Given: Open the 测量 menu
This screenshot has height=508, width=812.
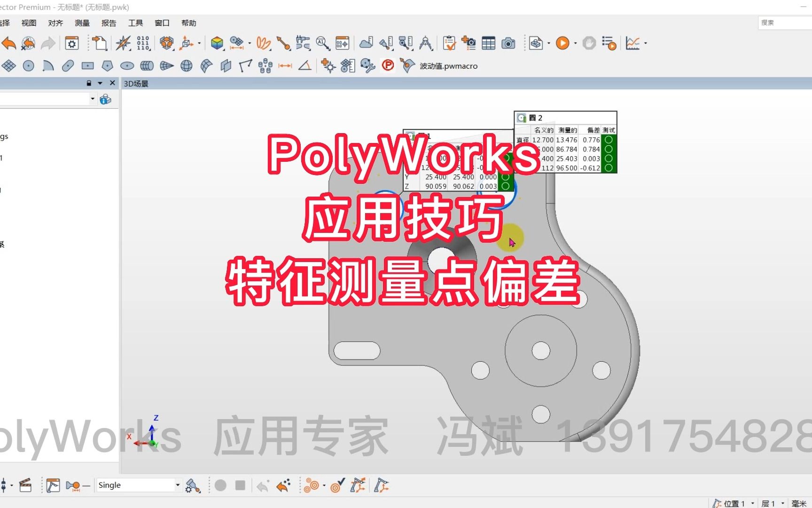Looking at the screenshot, I should (x=82, y=23).
